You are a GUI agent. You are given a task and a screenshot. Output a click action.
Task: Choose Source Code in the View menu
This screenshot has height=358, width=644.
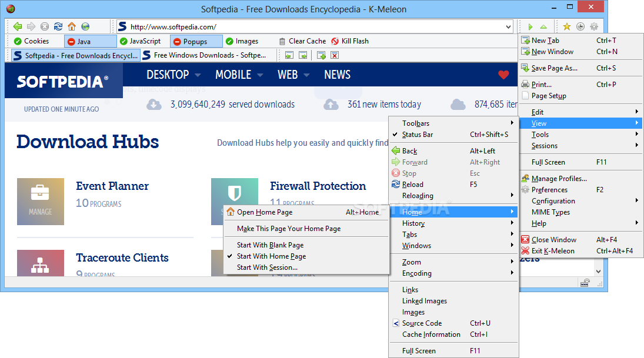[x=453, y=323]
